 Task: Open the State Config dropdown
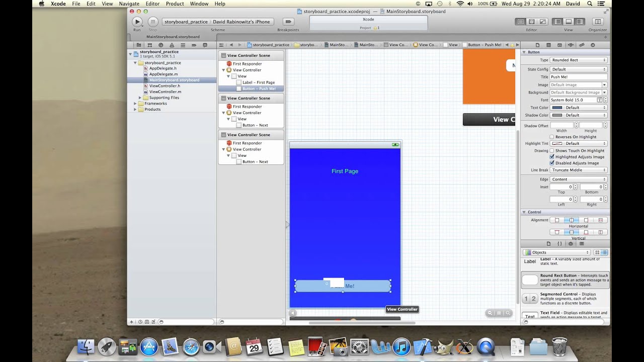point(579,69)
